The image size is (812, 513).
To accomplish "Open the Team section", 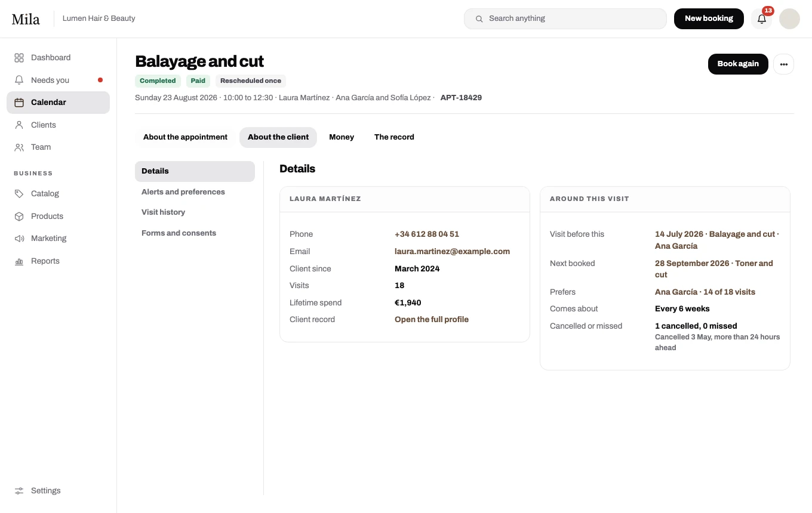I will click(58, 147).
